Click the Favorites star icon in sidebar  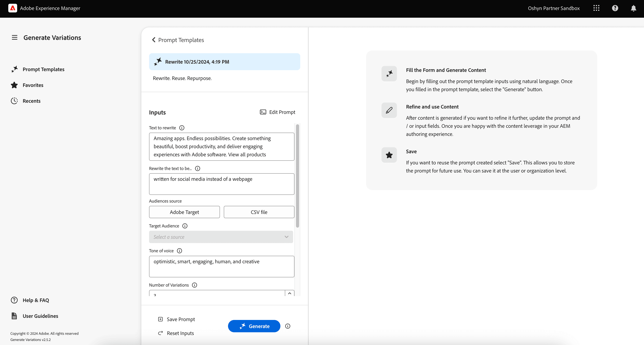point(14,85)
